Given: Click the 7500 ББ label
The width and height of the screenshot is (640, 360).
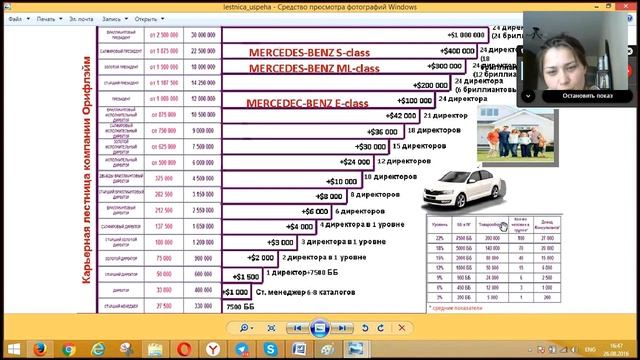Looking at the screenshot, I should pyautogui.click(x=240, y=307).
